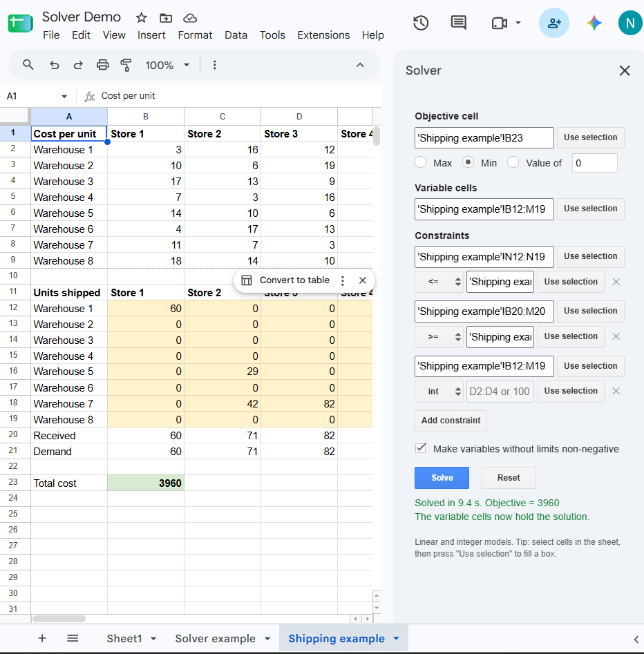
Task: Open the Extensions menu
Action: 323,35
